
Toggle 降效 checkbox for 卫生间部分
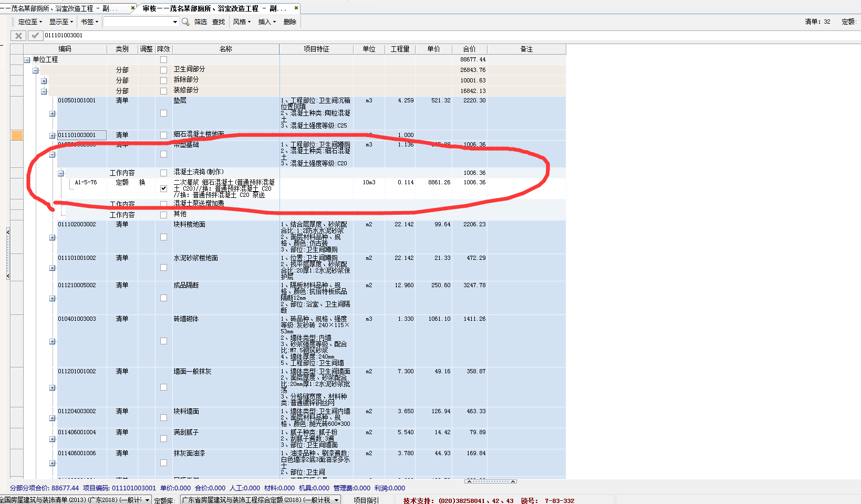pyautogui.click(x=164, y=70)
